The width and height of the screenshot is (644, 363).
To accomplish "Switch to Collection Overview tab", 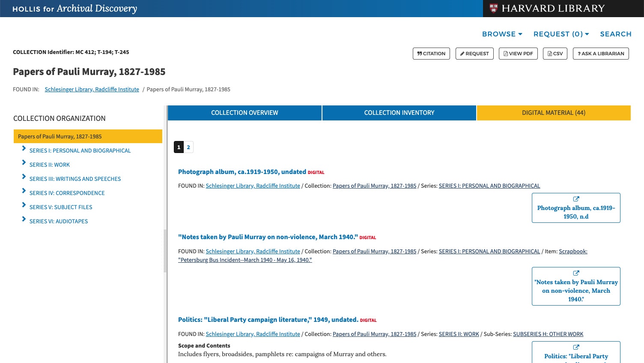I will (x=244, y=113).
